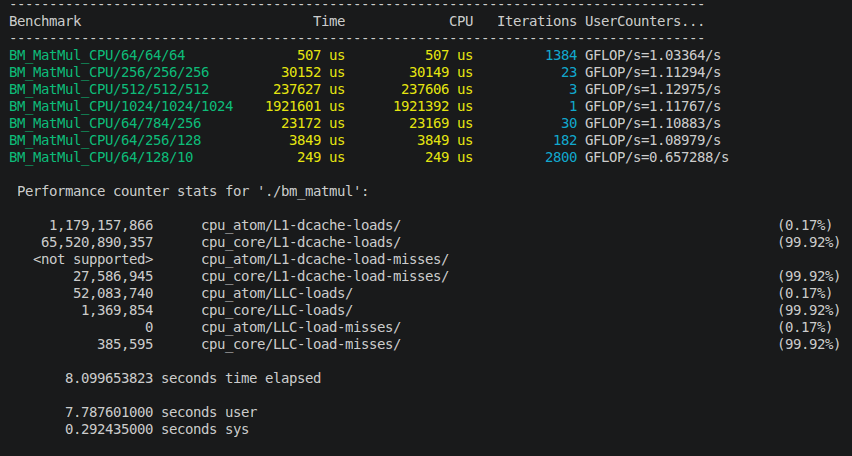Click the GFLOP/s=1.10883/s counter

pos(653,123)
